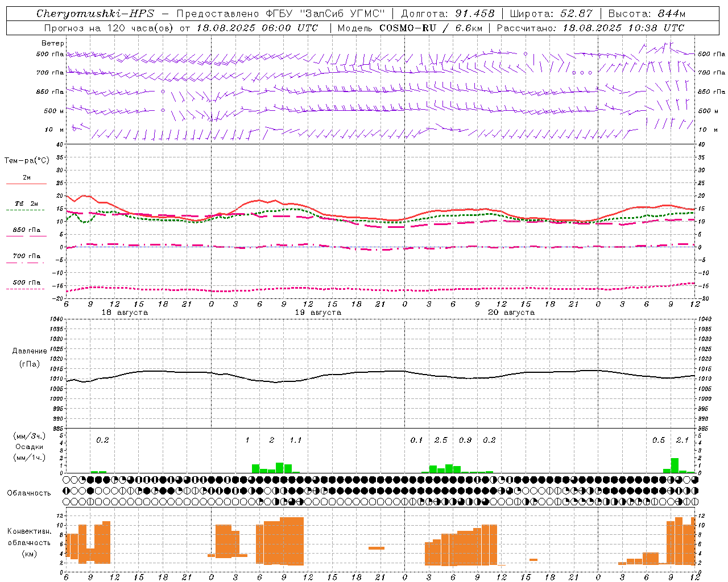The height and width of the screenshot is (582, 728).
Task: Click the Тем-ра(°C) panel label
Action: pos(27,161)
